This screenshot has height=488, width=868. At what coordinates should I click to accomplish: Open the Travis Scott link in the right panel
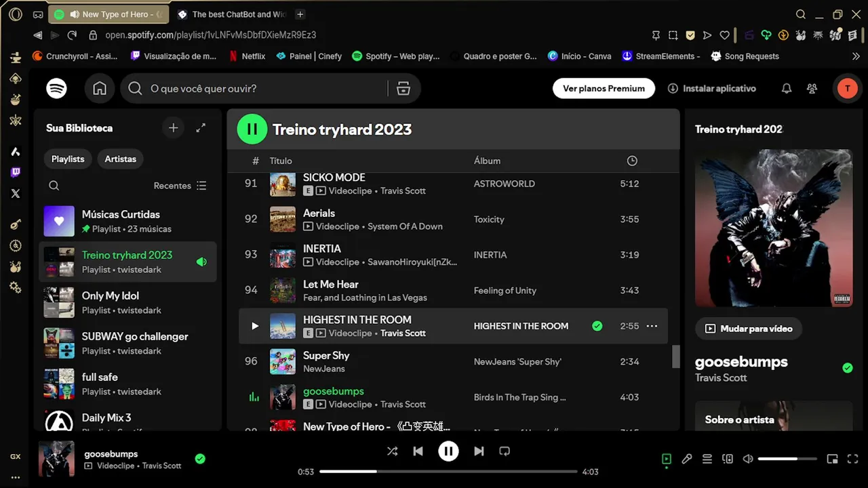[721, 378]
